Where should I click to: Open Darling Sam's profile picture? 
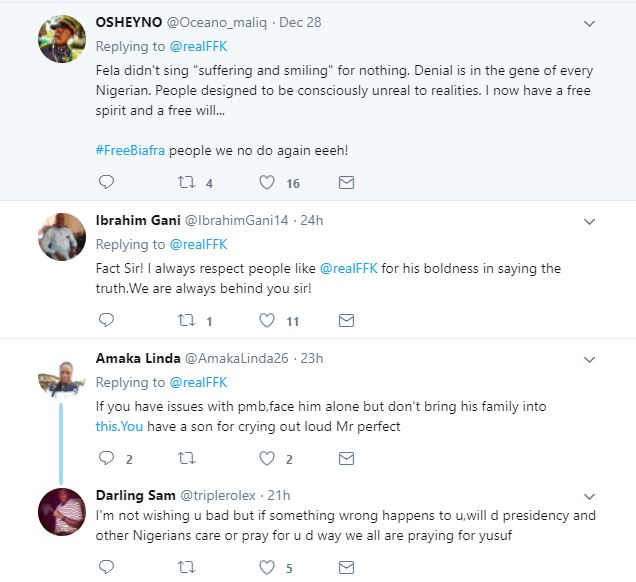[60, 511]
